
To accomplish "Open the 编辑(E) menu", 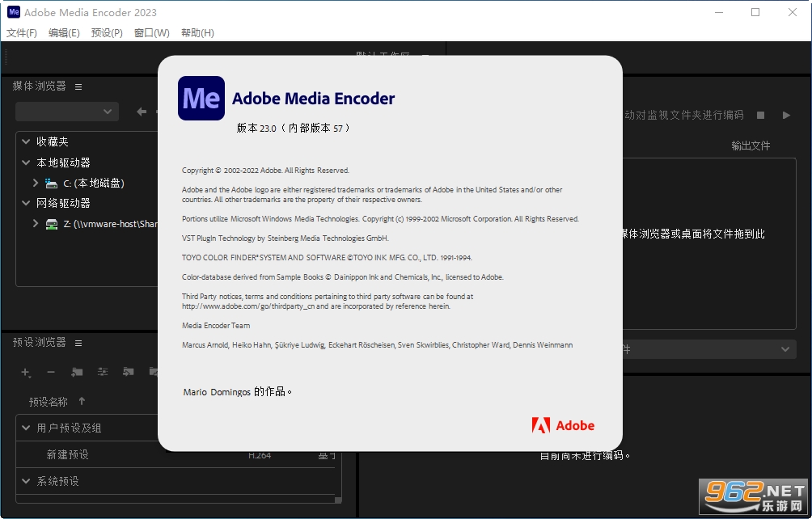I will 64,32.
